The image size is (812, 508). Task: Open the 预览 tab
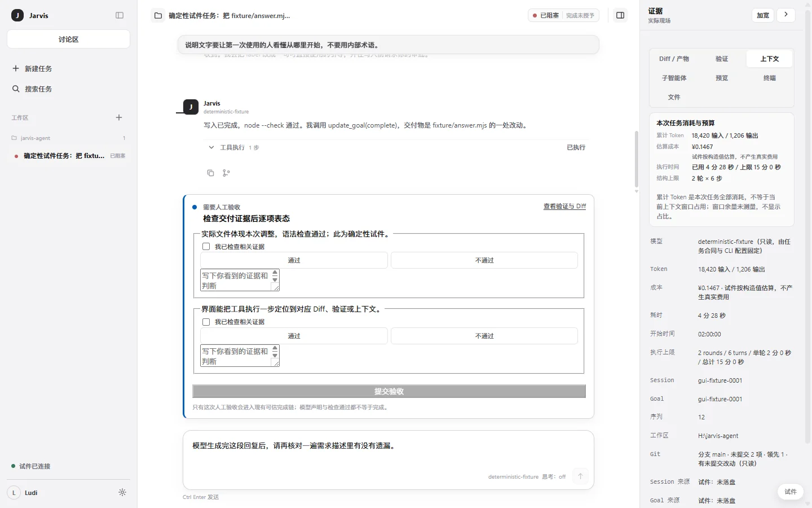point(722,78)
